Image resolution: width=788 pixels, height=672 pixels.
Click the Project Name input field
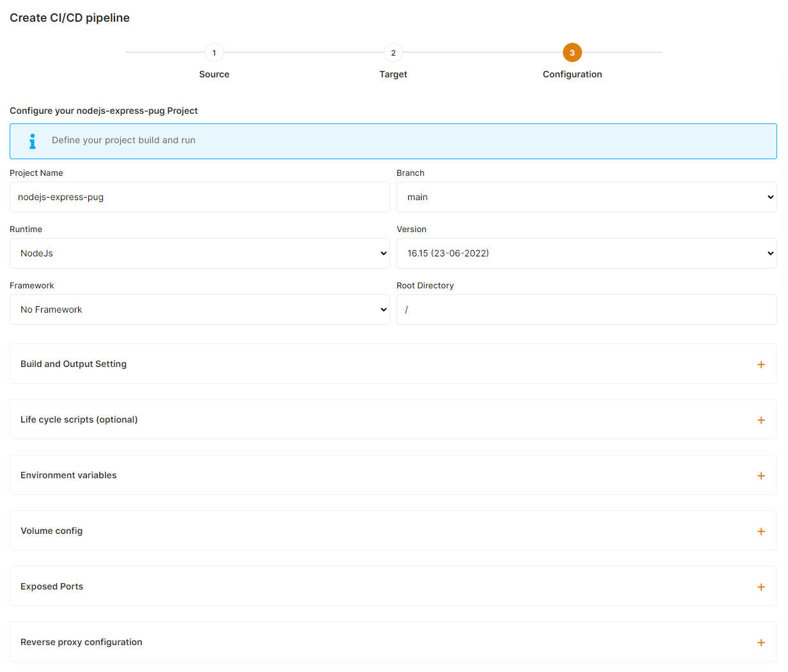click(x=200, y=197)
